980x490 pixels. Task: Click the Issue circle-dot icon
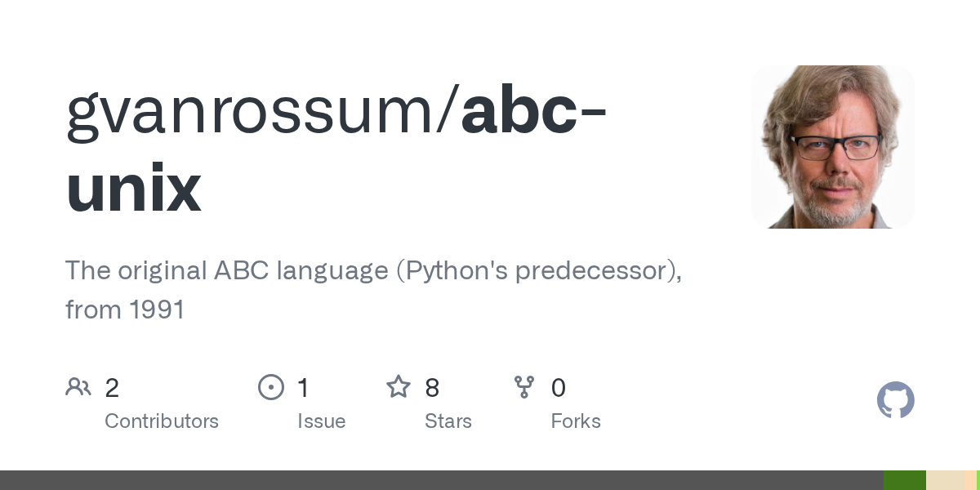270,386
